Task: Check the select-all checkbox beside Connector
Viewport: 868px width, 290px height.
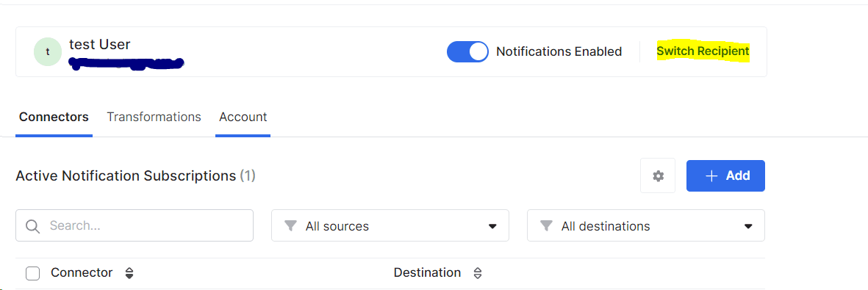Action: click(x=32, y=273)
